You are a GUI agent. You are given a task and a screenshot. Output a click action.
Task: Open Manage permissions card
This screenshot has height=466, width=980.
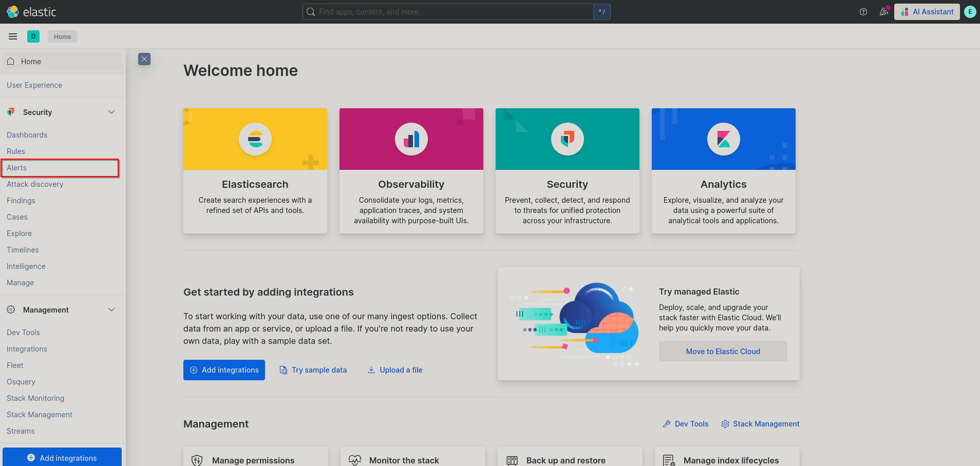(x=256, y=457)
